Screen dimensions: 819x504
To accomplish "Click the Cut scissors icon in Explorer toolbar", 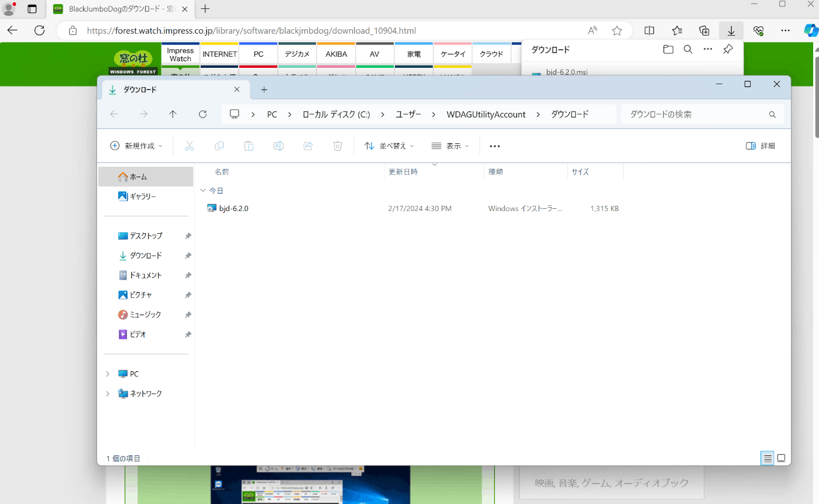I will pyautogui.click(x=190, y=146).
